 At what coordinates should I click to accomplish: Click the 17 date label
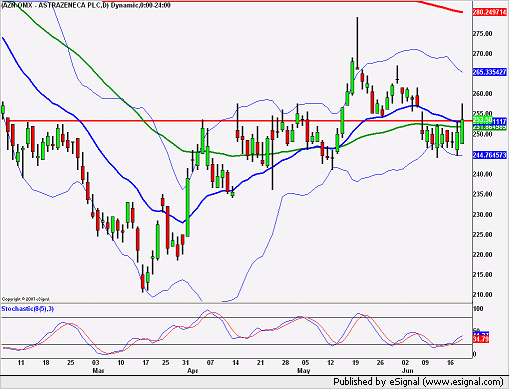[146, 363]
